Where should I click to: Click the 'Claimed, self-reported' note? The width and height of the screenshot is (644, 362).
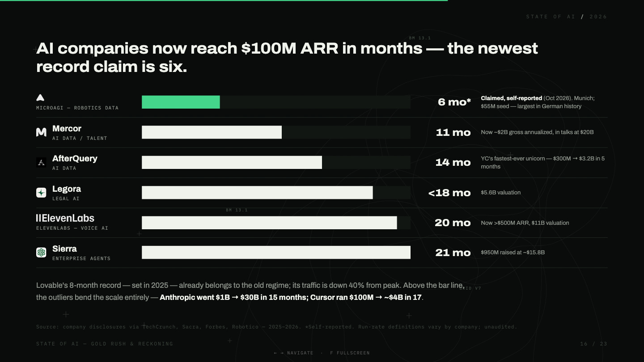pyautogui.click(x=512, y=98)
